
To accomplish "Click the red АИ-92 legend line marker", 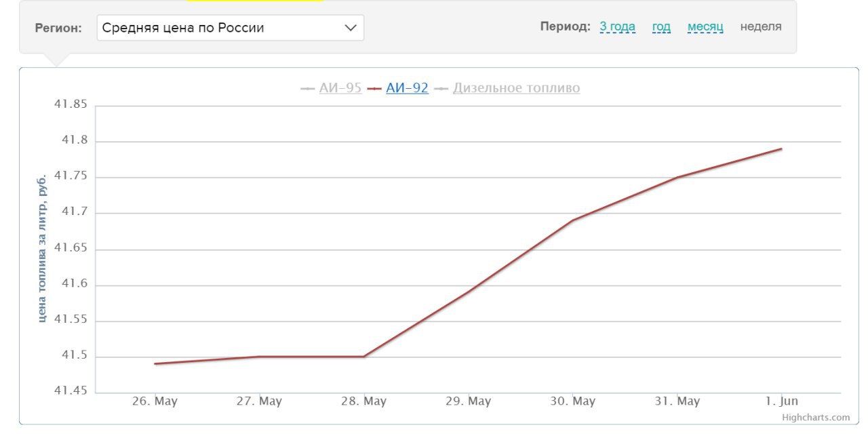I will [x=374, y=89].
